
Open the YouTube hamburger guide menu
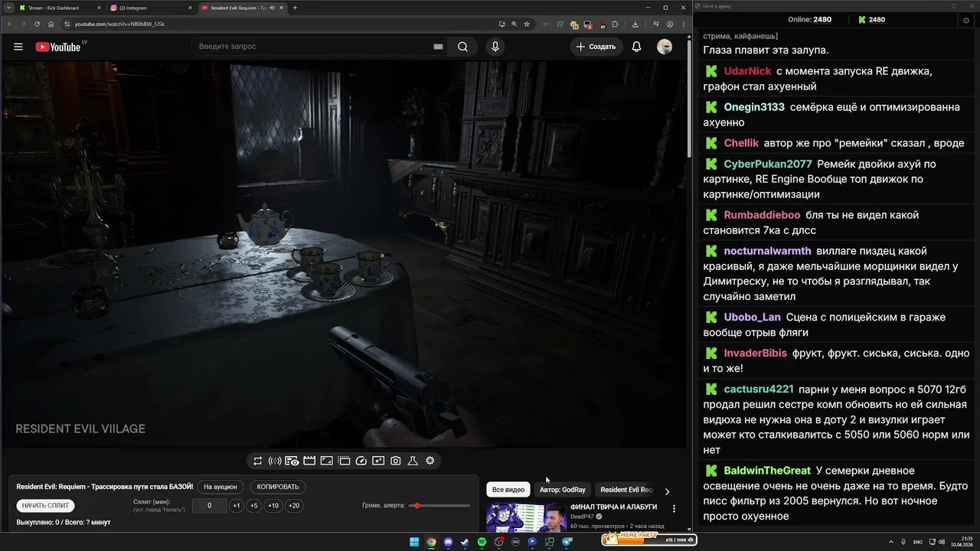click(18, 47)
